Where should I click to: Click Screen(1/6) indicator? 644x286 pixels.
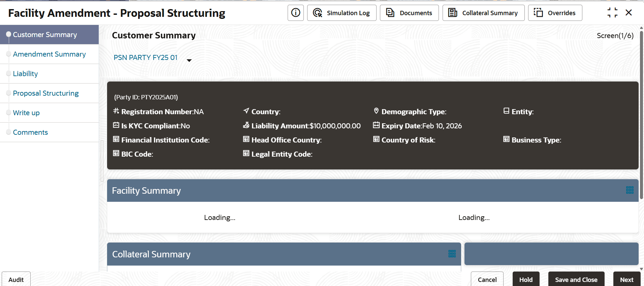[x=615, y=35]
